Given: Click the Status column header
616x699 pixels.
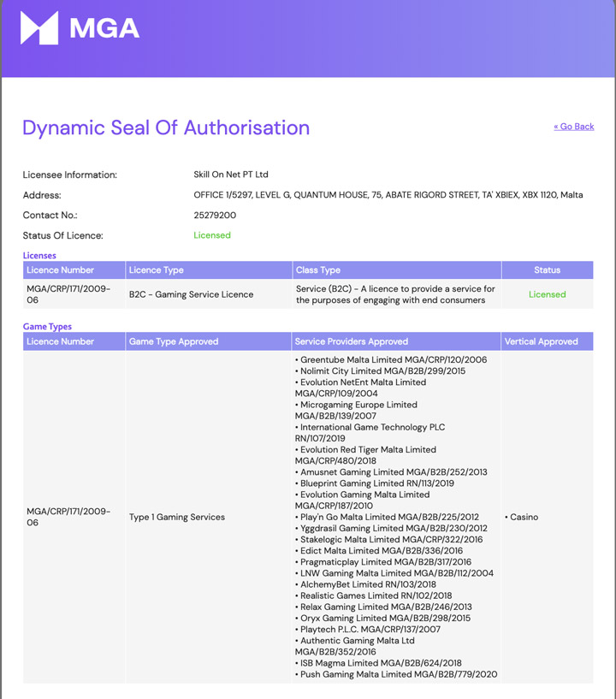Looking at the screenshot, I should (x=547, y=270).
